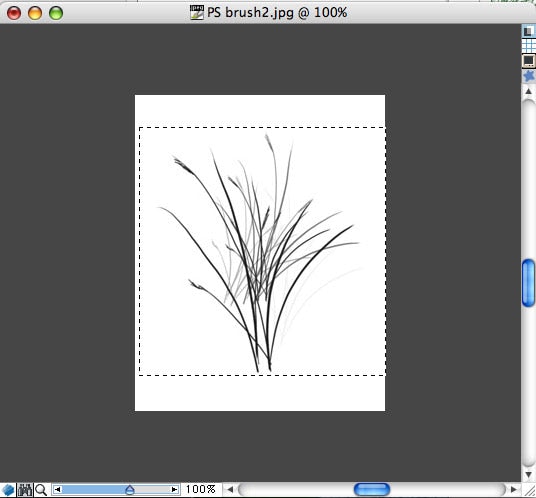Click the green zoom window button
Viewport: 536px width, 498px height.
coord(56,13)
